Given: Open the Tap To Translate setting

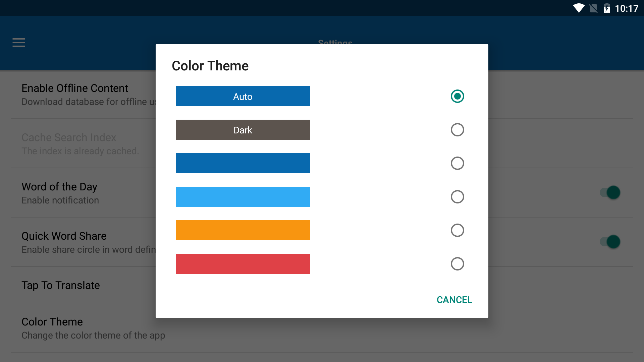Looking at the screenshot, I should pyautogui.click(x=61, y=285).
